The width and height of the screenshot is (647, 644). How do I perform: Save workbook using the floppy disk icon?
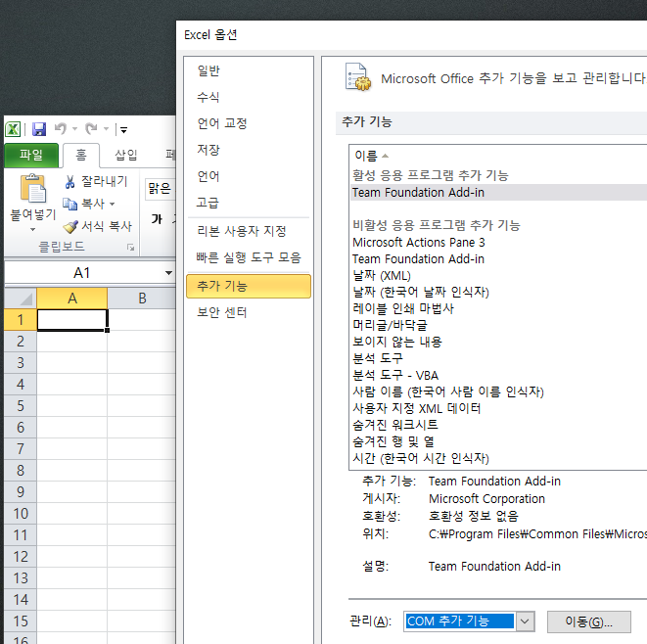tap(39, 129)
